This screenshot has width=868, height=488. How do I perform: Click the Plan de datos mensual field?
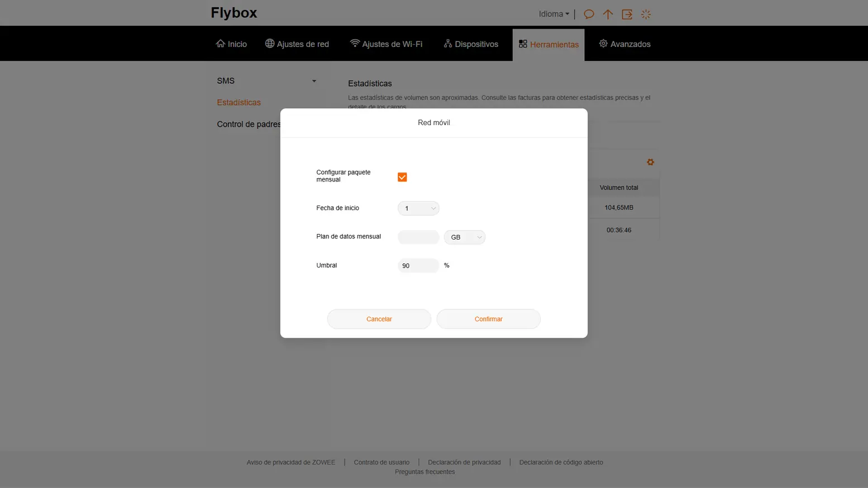(x=418, y=237)
